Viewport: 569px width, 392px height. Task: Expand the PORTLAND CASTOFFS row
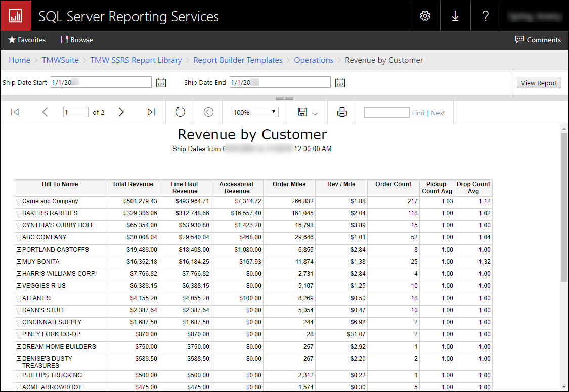pos(19,250)
